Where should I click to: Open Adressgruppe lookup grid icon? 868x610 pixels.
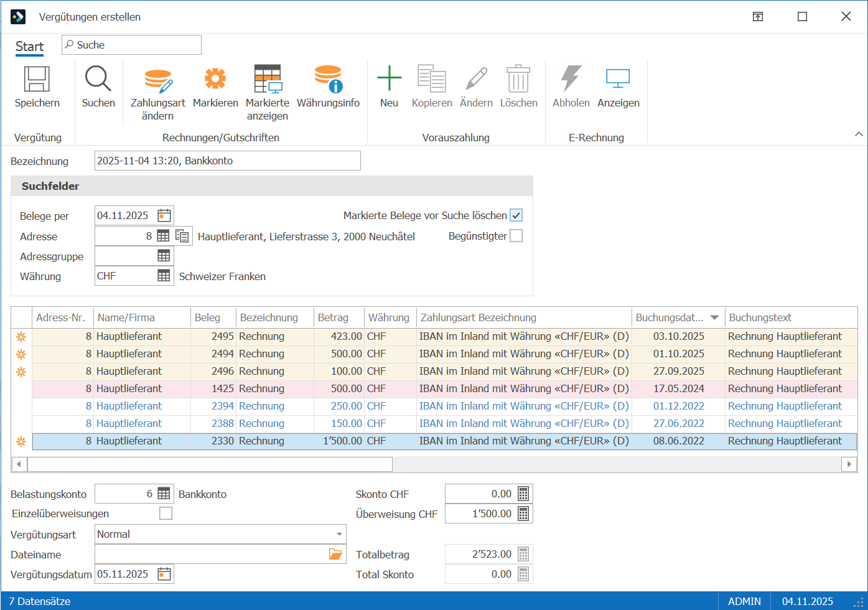[164, 256]
